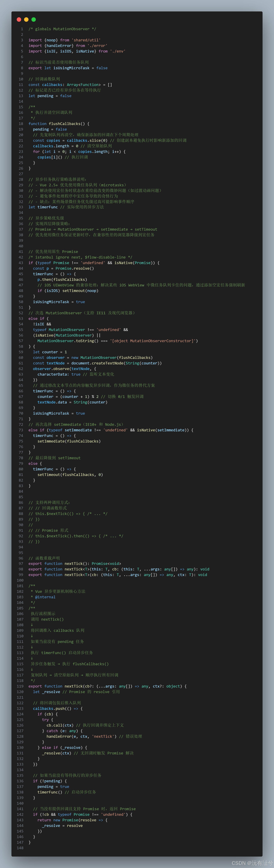Select 'export function nextTick(cb?:' implementation signature
Image resolution: width=274 pixels, height=868 pixels.
click(107, 686)
